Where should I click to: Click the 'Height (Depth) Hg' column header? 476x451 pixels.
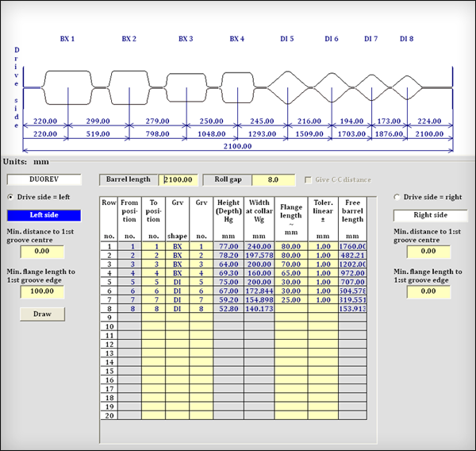click(x=228, y=219)
